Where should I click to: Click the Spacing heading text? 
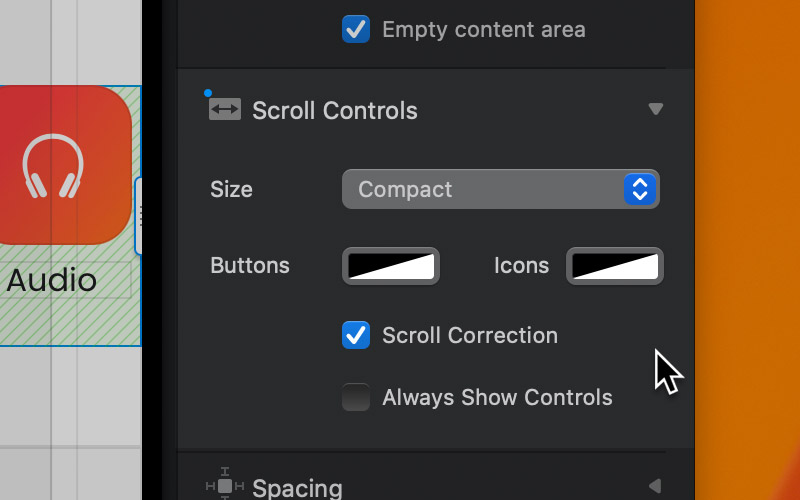[297, 488]
